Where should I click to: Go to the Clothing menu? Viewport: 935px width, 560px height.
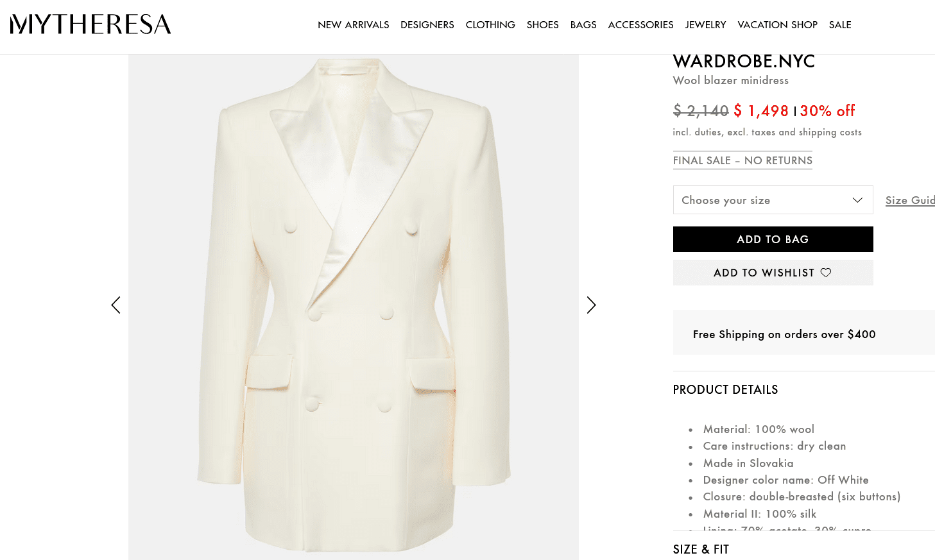point(490,25)
